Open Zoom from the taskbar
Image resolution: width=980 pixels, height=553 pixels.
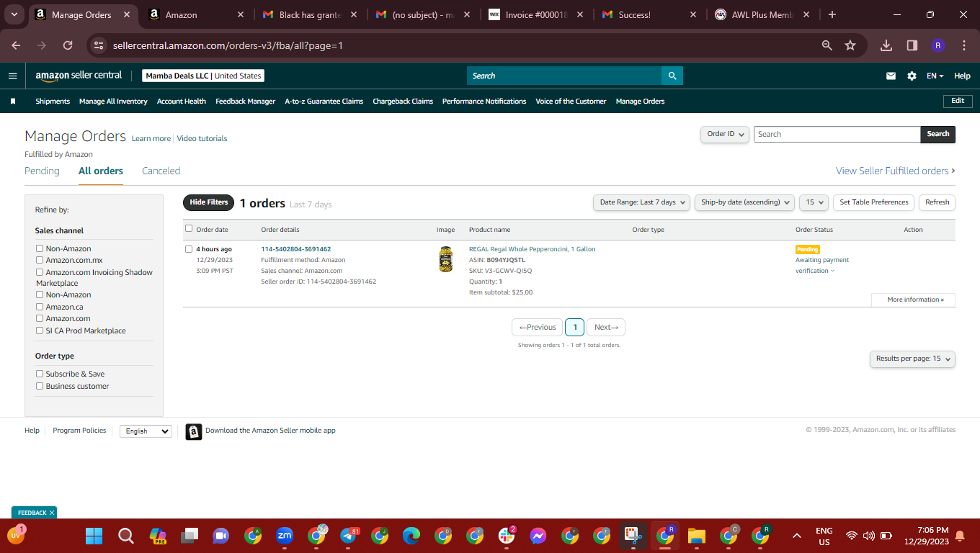(x=285, y=536)
